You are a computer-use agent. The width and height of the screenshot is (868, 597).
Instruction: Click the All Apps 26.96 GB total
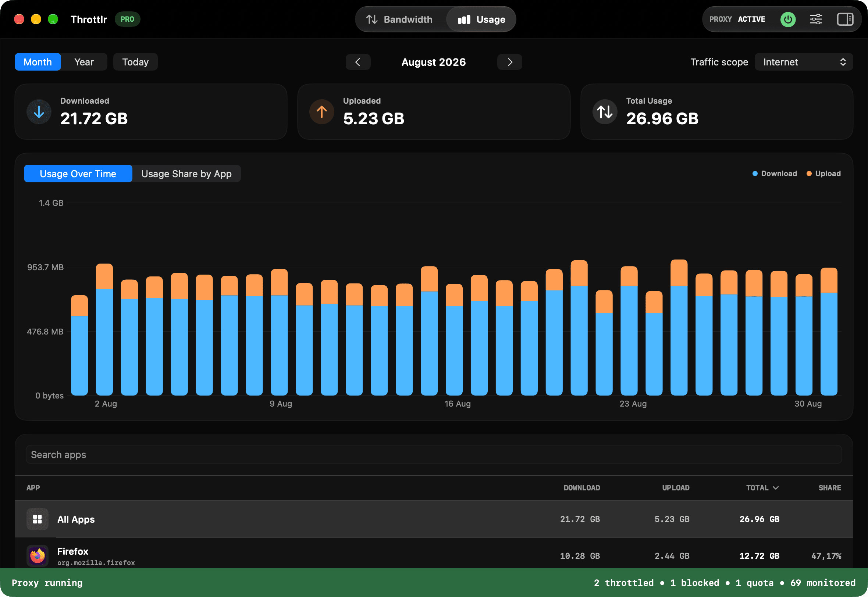point(759,519)
